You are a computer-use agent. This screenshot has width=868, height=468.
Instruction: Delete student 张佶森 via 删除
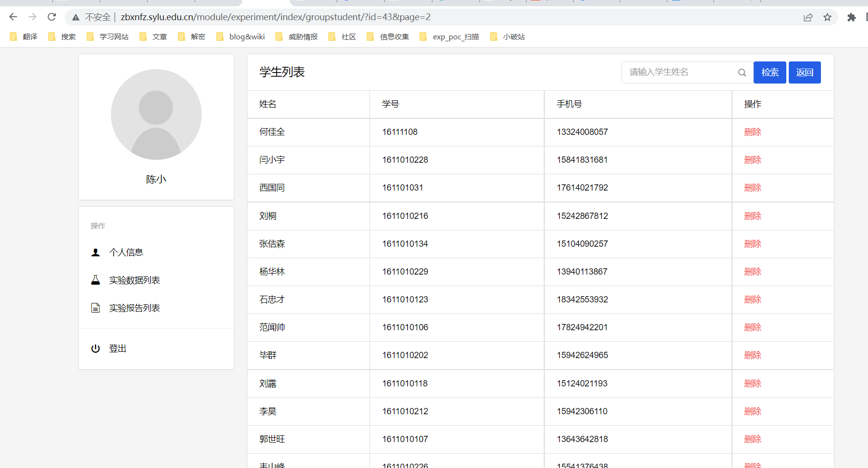[x=753, y=244]
